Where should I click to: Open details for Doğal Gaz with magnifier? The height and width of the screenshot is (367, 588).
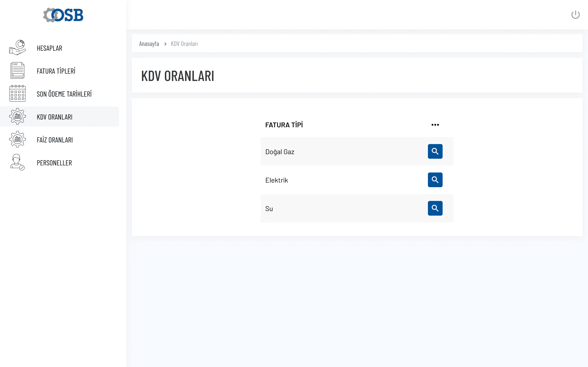pyautogui.click(x=435, y=151)
